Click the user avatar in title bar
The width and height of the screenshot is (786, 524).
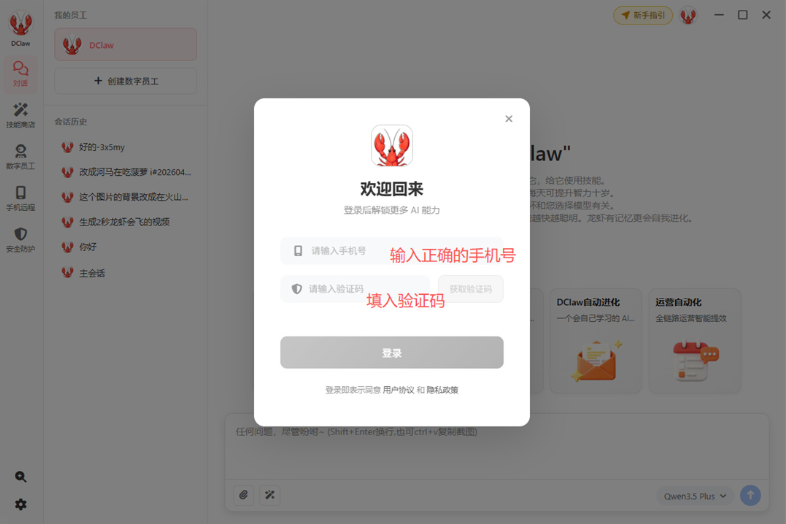pyautogui.click(x=688, y=16)
